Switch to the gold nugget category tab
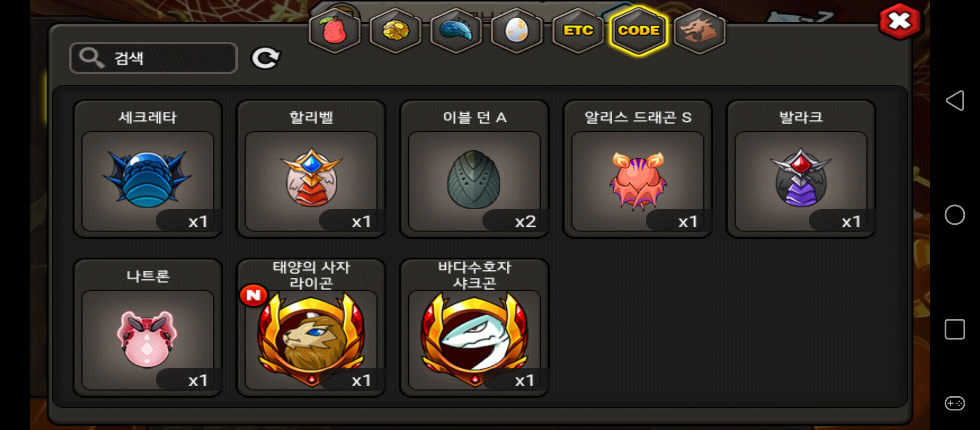Screen dimensions: 980x430 tap(395, 31)
